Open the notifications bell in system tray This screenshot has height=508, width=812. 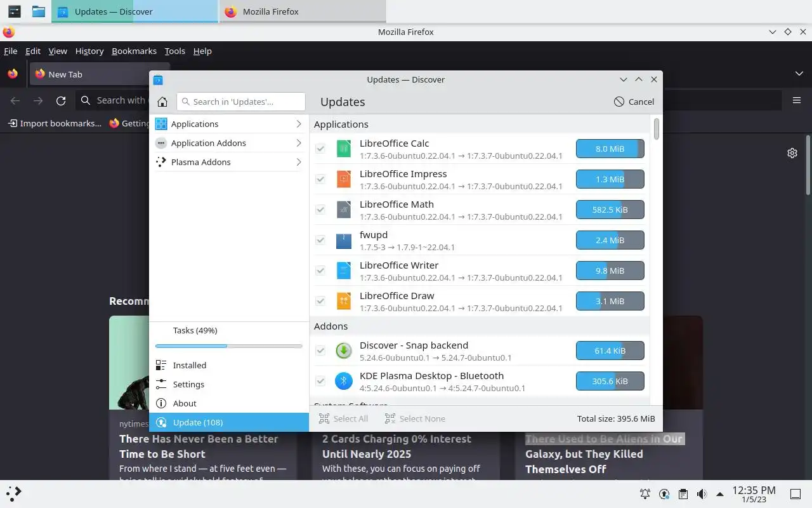tap(645, 494)
